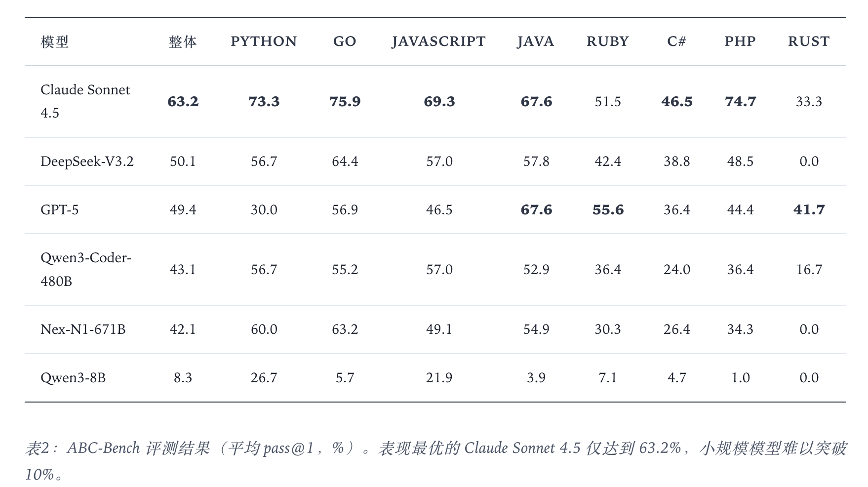Select the Qwen3-8B model name

pos(73,378)
